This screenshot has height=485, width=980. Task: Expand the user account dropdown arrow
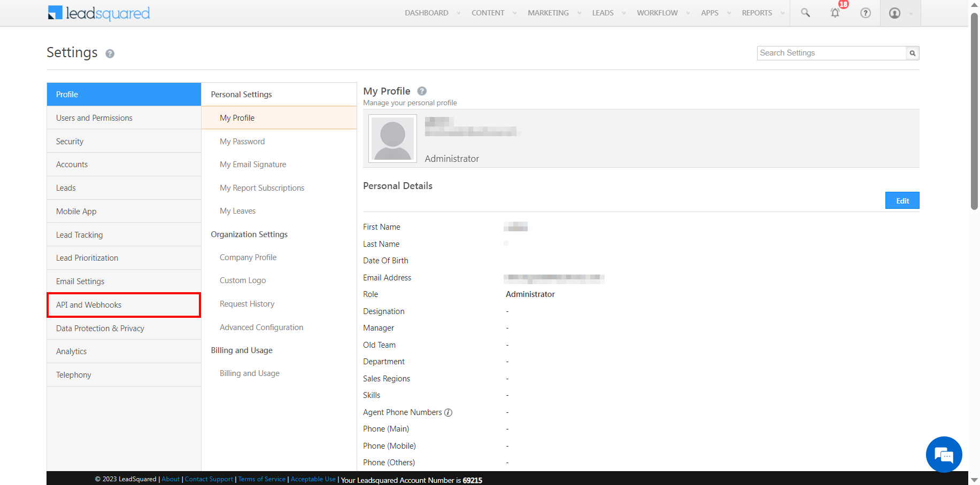[x=911, y=13]
